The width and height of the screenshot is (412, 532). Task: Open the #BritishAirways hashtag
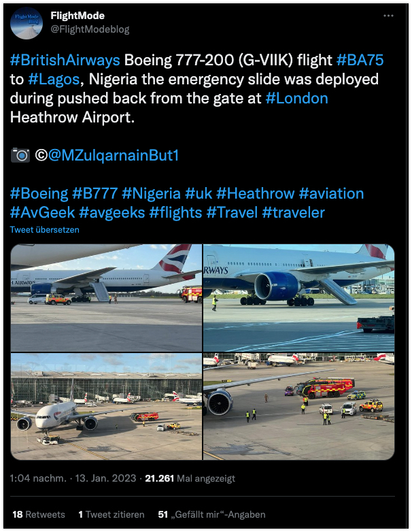[65, 60]
